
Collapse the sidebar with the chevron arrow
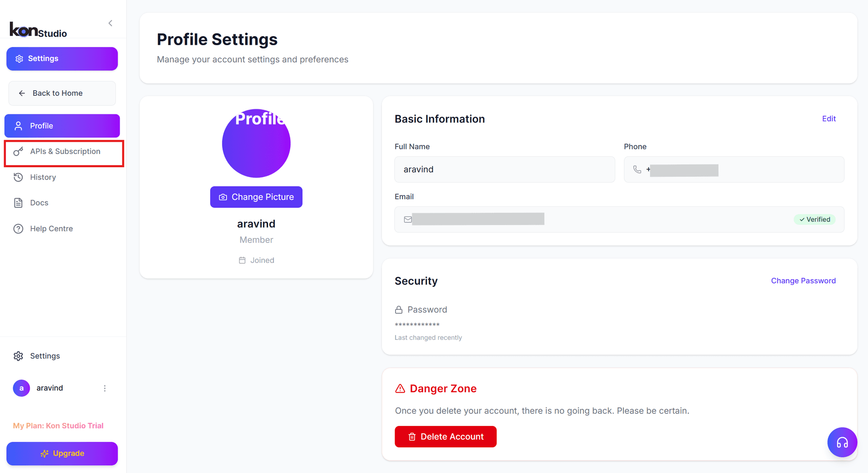(110, 23)
